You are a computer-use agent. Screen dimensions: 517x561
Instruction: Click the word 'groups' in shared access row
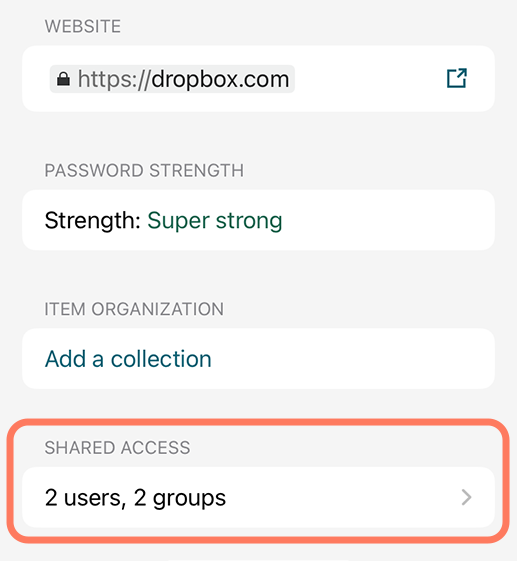tap(189, 498)
